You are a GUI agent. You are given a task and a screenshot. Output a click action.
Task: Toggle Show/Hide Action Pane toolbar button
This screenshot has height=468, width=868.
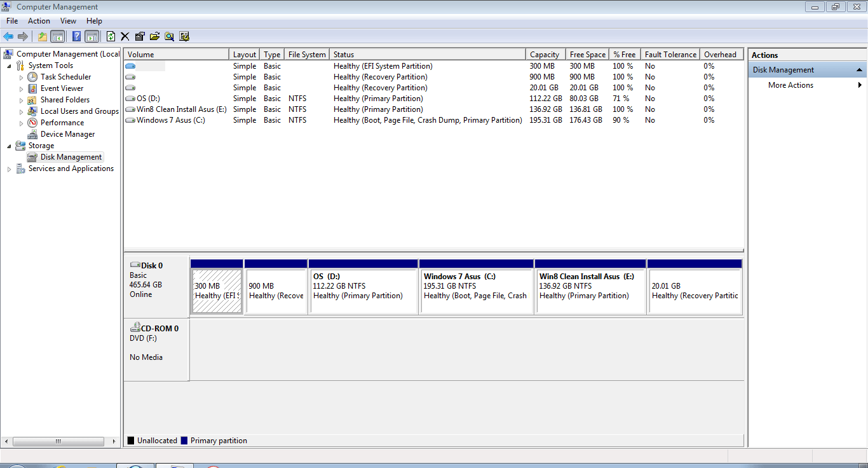click(92, 36)
